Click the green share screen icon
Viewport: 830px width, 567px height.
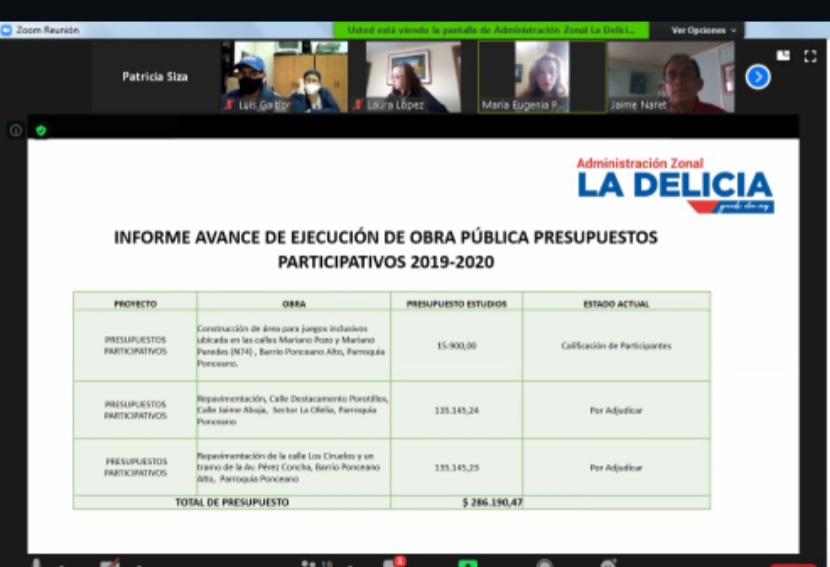[467, 562]
